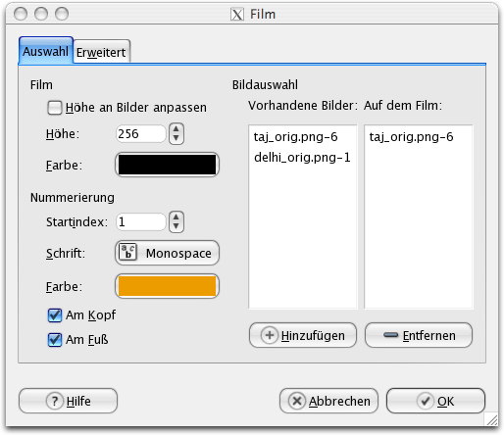Confirm the dialog with OK

click(x=435, y=401)
